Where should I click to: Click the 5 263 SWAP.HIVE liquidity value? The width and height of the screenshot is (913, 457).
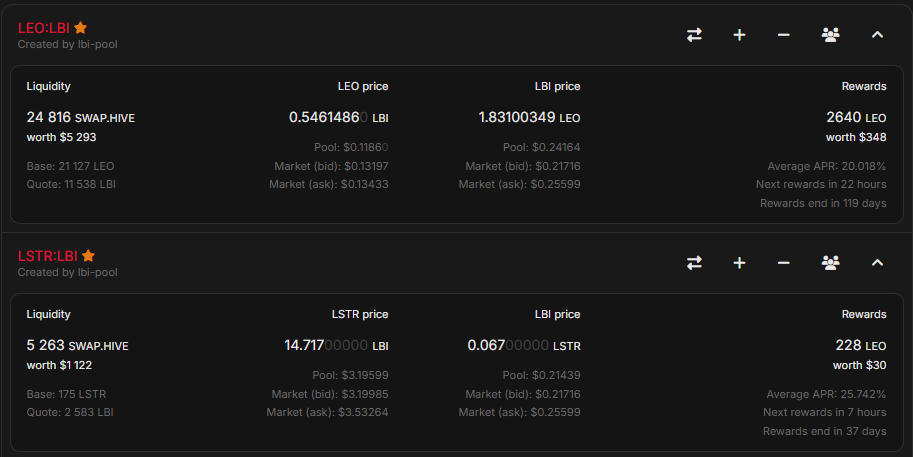tap(77, 345)
